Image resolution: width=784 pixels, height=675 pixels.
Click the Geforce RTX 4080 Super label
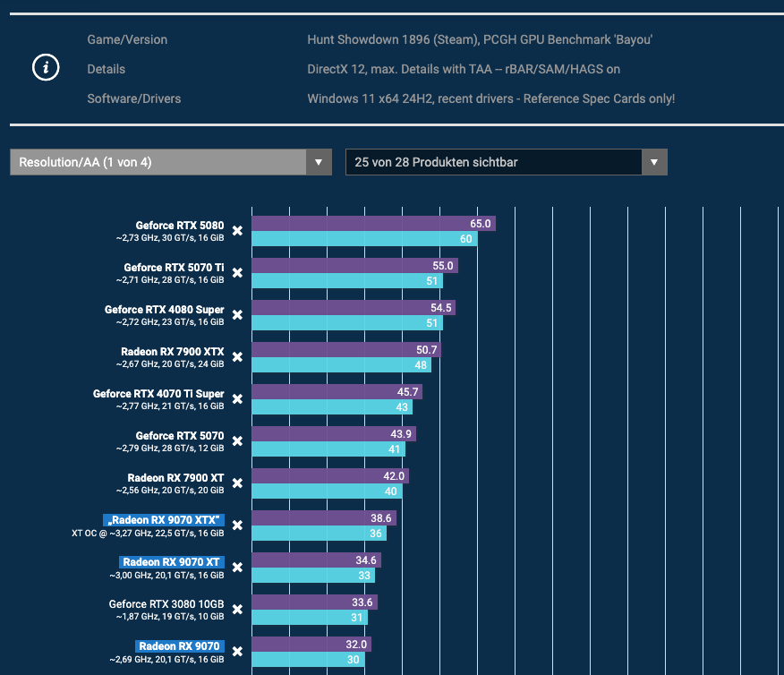164,310
